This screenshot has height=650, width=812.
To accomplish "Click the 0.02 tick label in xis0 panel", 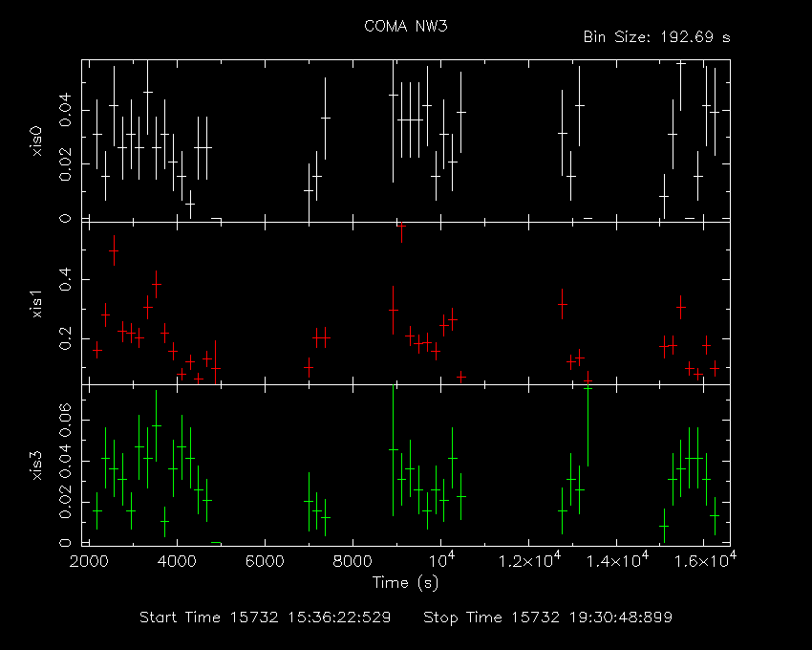I will point(65,164).
